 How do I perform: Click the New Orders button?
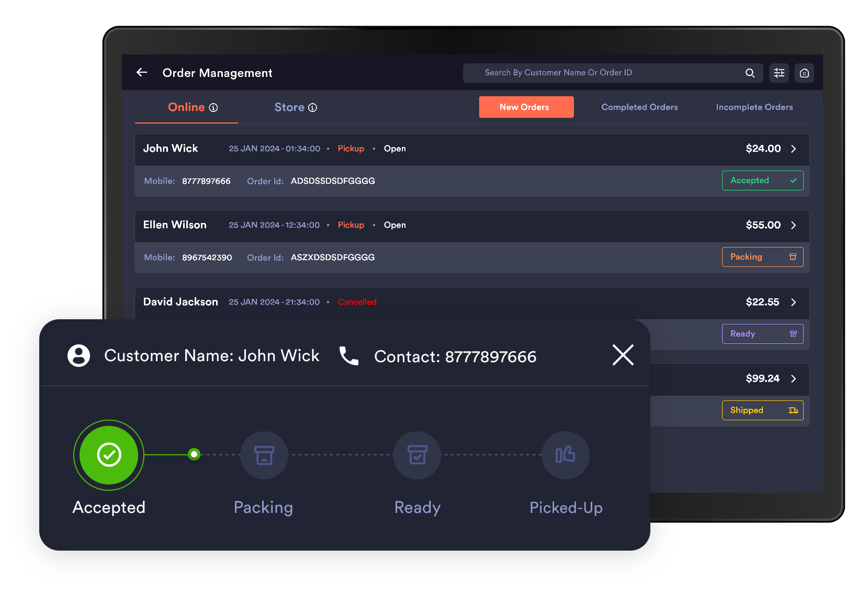click(x=526, y=107)
